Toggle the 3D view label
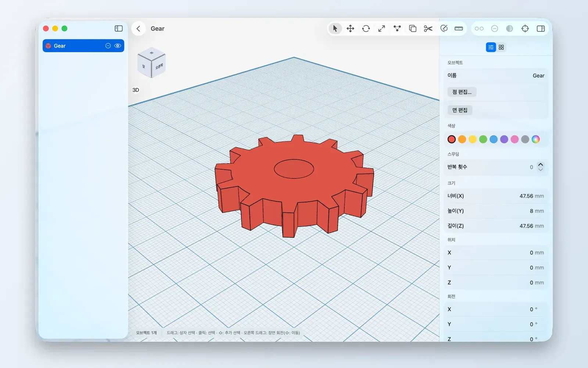The image size is (588, 368). pos(136,90)
